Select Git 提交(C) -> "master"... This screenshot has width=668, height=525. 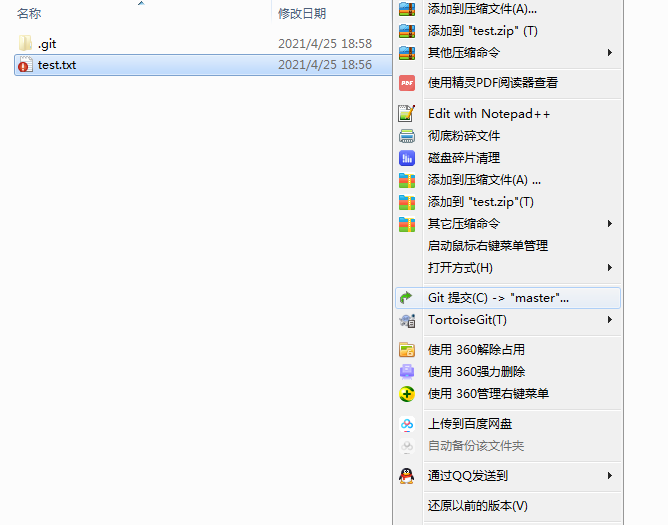coord(509,298)
